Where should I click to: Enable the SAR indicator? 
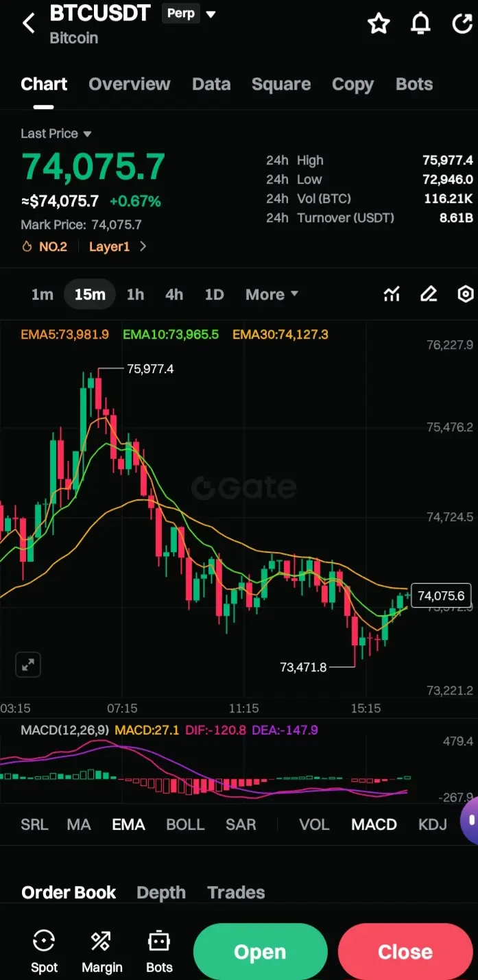tap(241, 824)
